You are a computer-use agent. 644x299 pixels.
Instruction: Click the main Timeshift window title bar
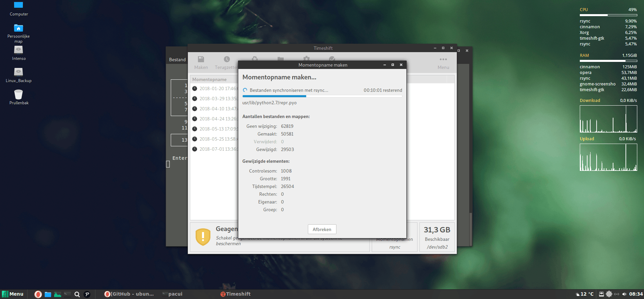(x=322, y=48)
